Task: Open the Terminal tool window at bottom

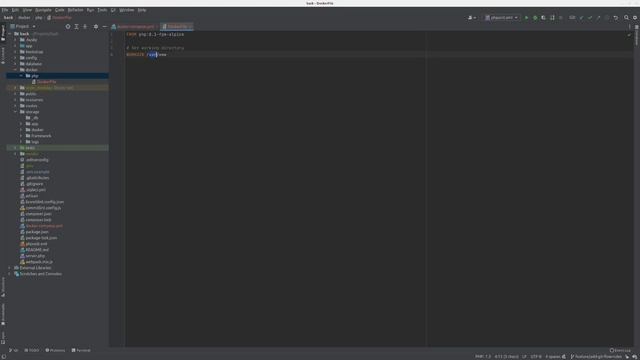Action: (x=81, y=350)
